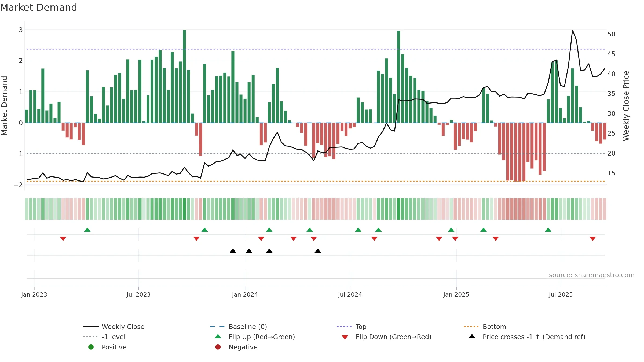This screenshot has width=644, height=362.
Task: Click the red Negative legend dot
Action: [218, 347]
